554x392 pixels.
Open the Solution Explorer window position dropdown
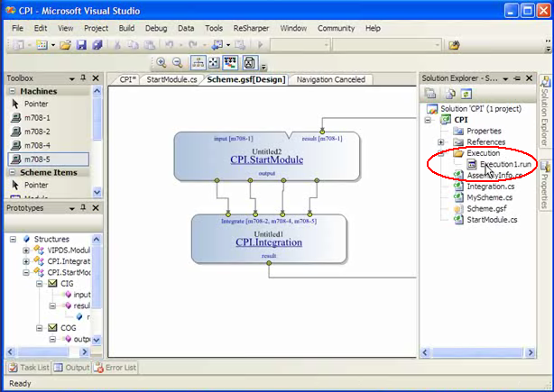click(505, 78)
